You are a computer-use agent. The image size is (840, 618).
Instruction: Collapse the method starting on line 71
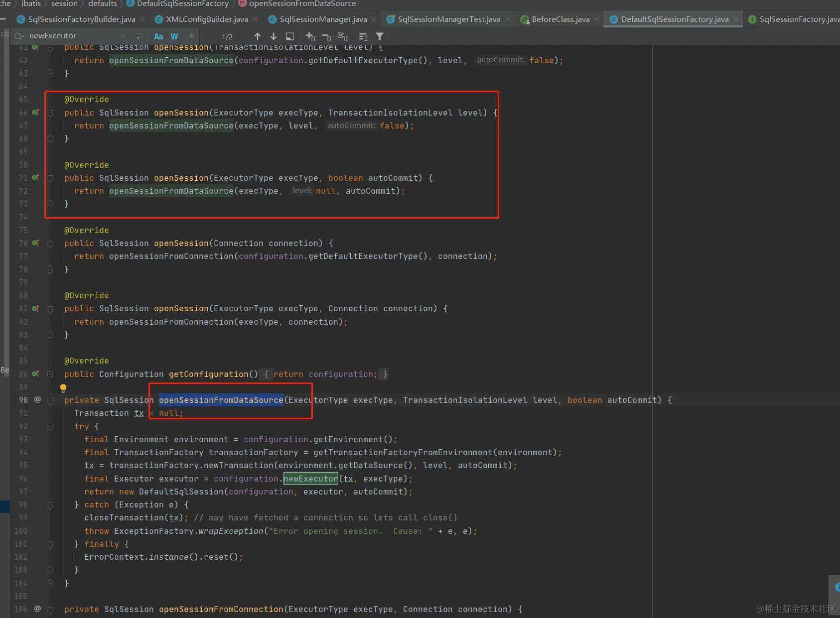coord(50,178)
